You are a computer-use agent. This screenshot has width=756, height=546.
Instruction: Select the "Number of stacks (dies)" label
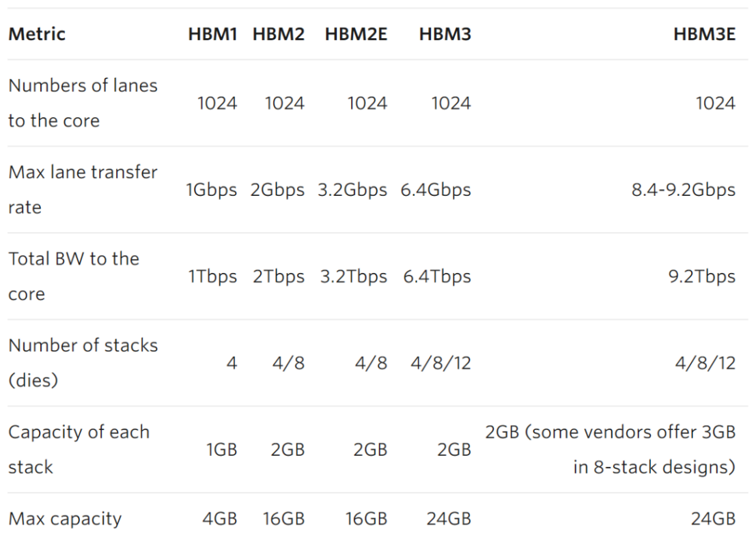tap(83, 362)
